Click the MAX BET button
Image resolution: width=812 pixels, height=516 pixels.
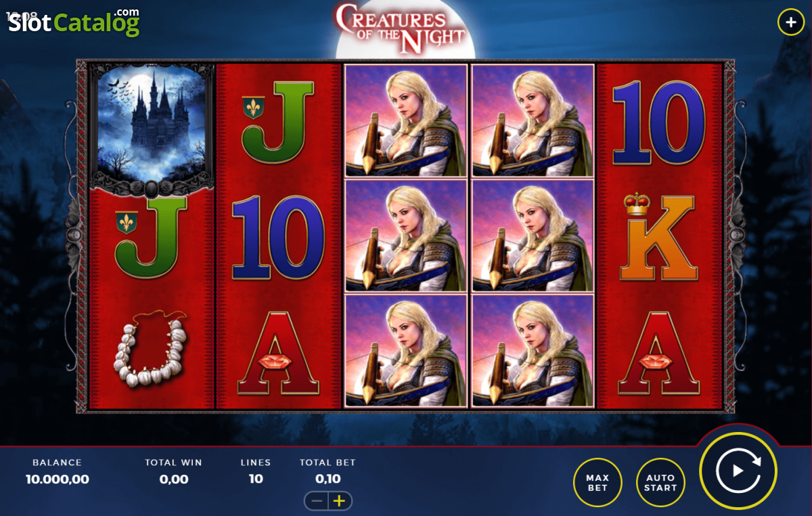pyautogui.click(x=597, y=483)
